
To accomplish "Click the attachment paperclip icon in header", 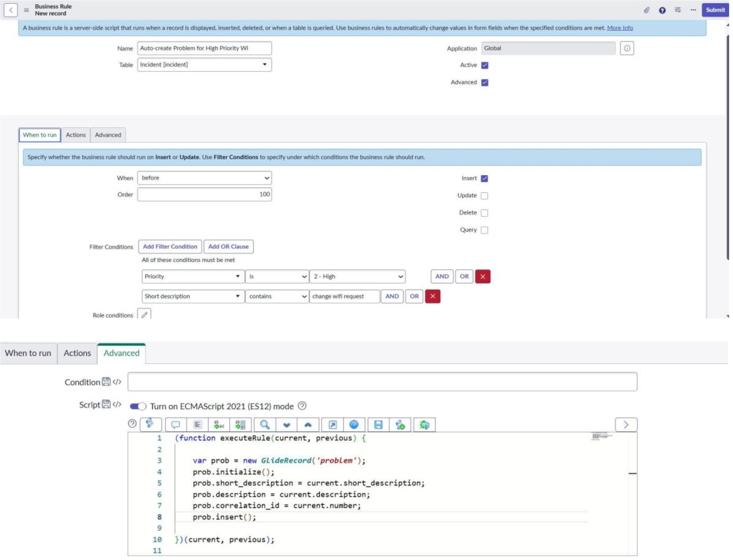I will [646, 10].
